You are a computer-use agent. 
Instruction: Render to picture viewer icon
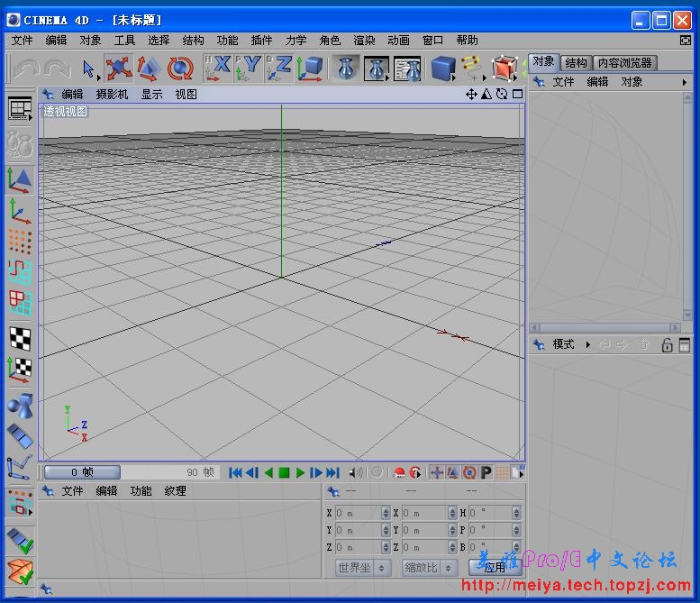click(x=377, y=69)
